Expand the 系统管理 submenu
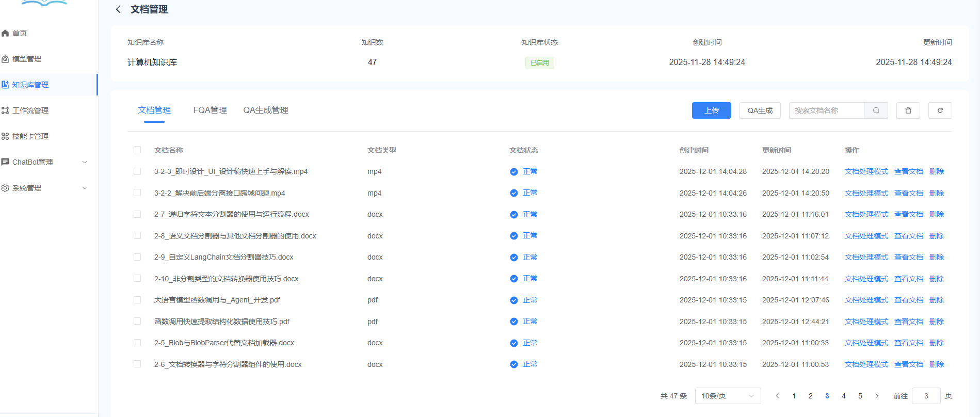 [x=85, y=188]
